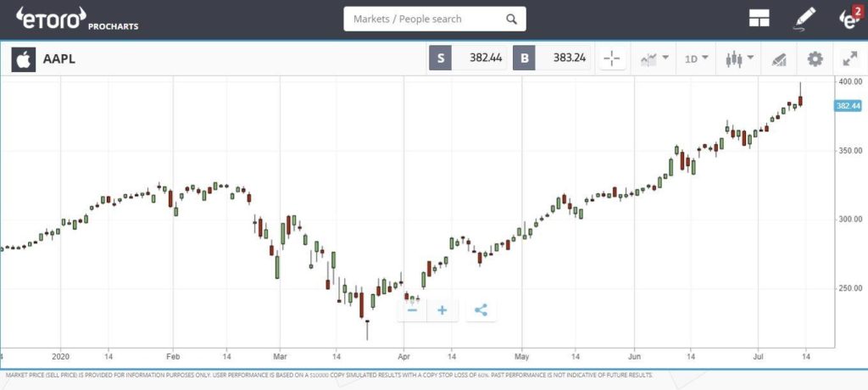This screenshot has width=868, height=390.
Task: Click the Sell button at 382.44
Action: (467, 58)
